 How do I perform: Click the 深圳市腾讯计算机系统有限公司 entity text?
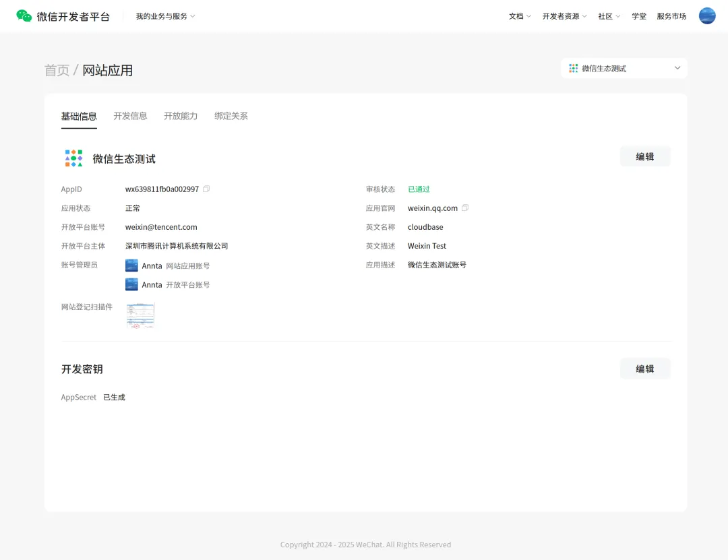[x=177, y=246]
